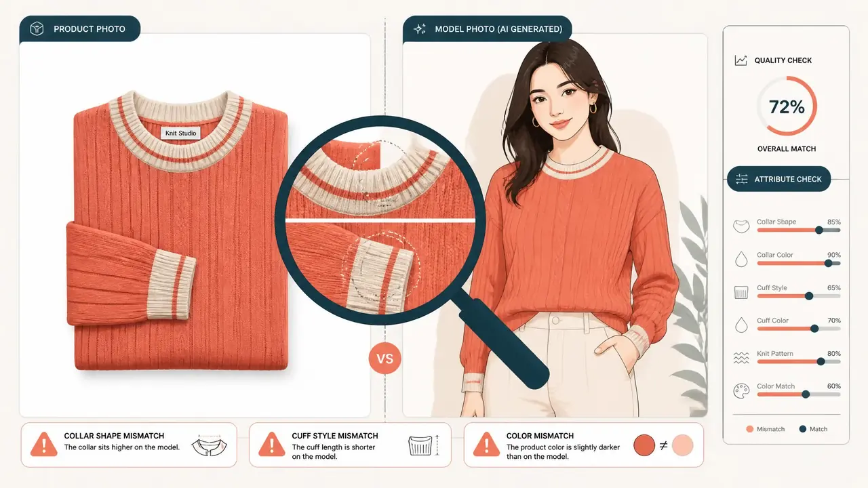This screenshot has height=488, width=868.
Task: Click the Product Photo cube icon
Action: tap(37, 29)
